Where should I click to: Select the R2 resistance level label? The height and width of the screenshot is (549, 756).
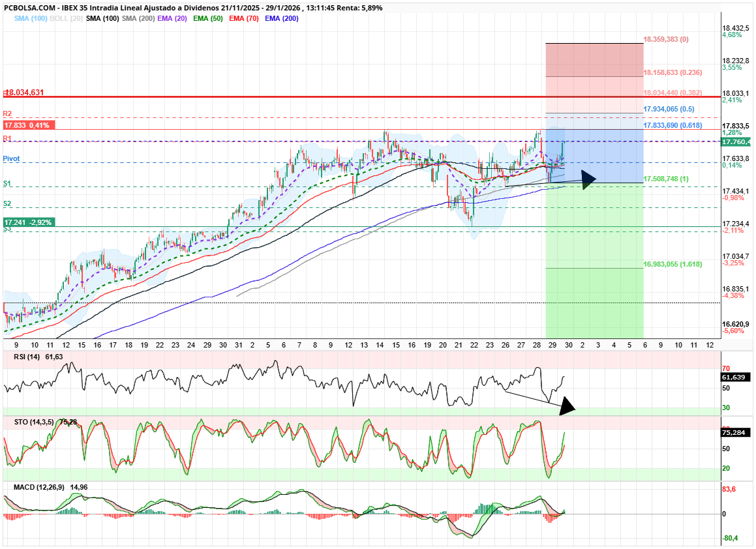point(7,114)
